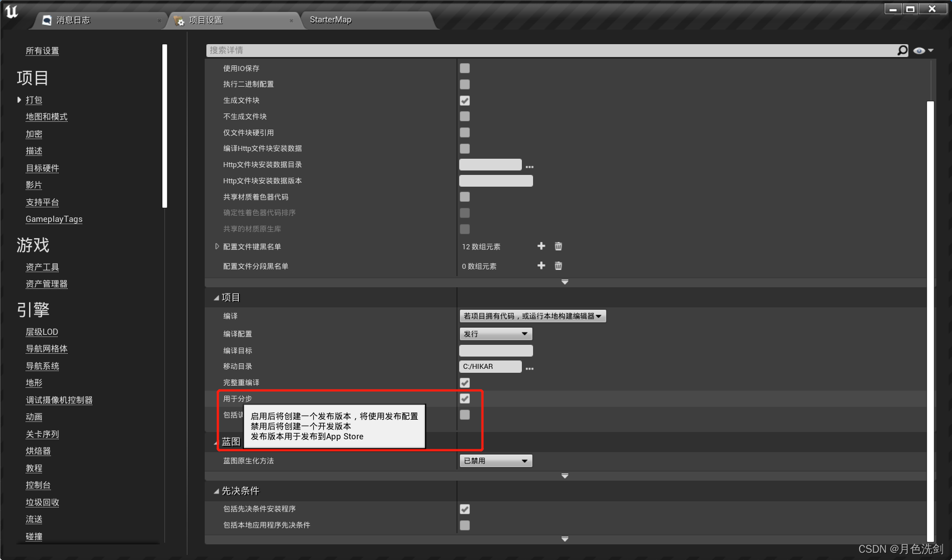Viewport: 952px width, 560px height.
Task: Click sidebar category list scrollbar
Action: point(164,126)
